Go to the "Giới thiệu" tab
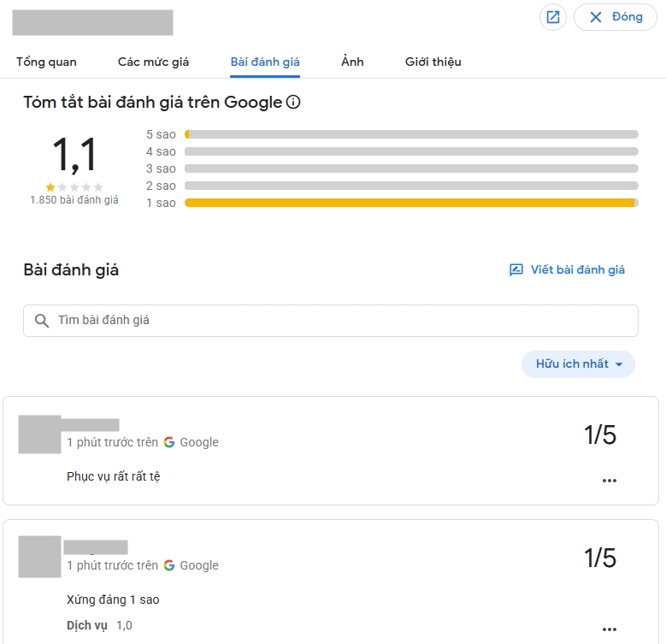The width and height of the screenshot is (666, 644). click(x=433, y=62)
